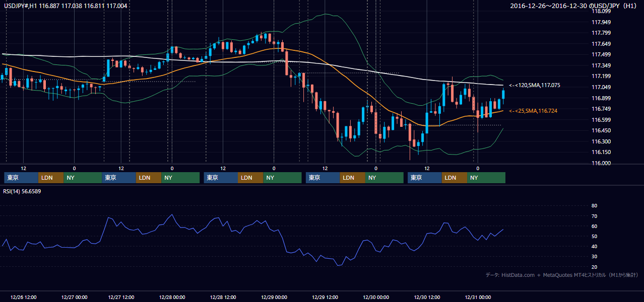The width and height of the screenshot is (644, 302).
Task: Click price axis value 117.499
Action: tap(601, 54)
